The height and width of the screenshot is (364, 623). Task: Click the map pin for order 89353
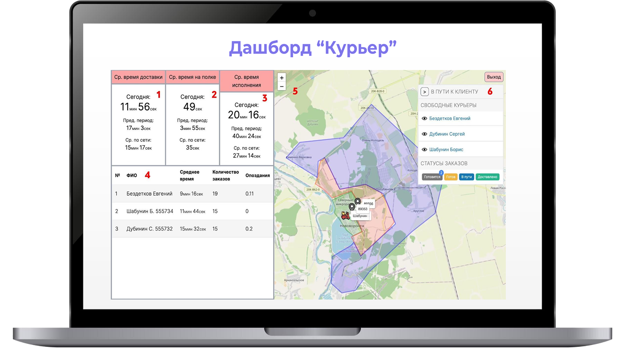coord(352,207)
